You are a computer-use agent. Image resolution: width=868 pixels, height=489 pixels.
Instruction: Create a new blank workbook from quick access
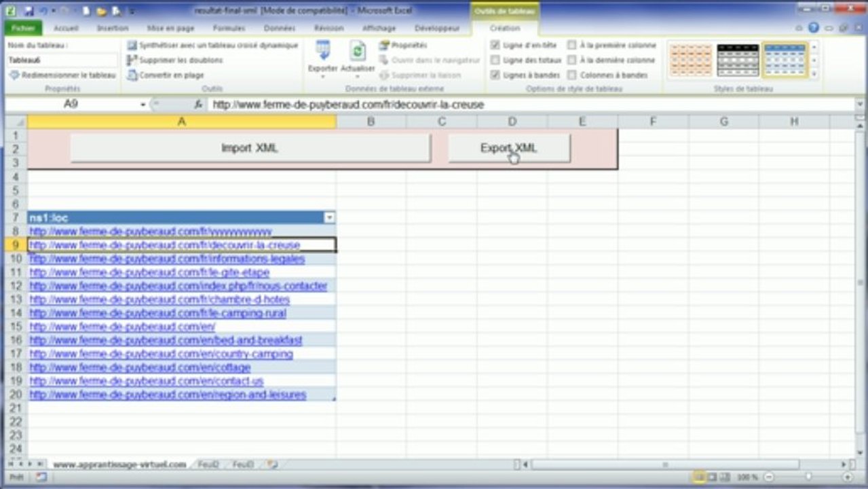click(87, 11)
